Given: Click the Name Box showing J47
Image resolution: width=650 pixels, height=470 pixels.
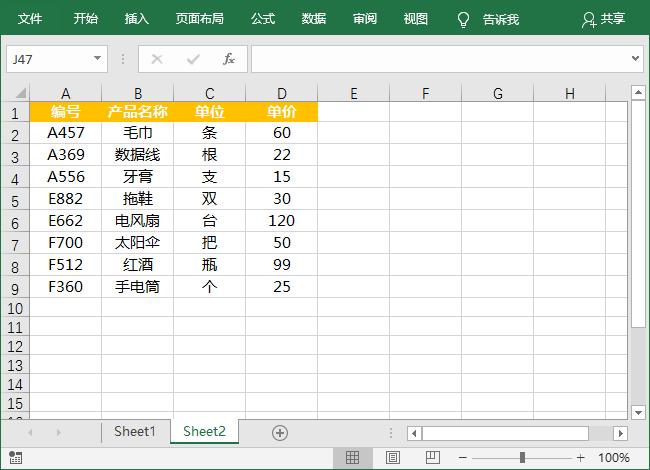Looking at the screenshot, I should [x=49, y=59].
